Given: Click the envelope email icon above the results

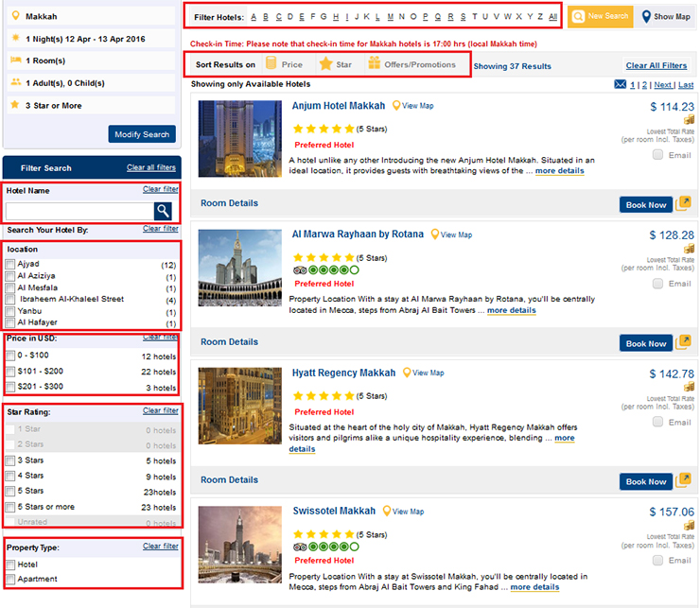Looking at the screenshot, I should point(621,85).
